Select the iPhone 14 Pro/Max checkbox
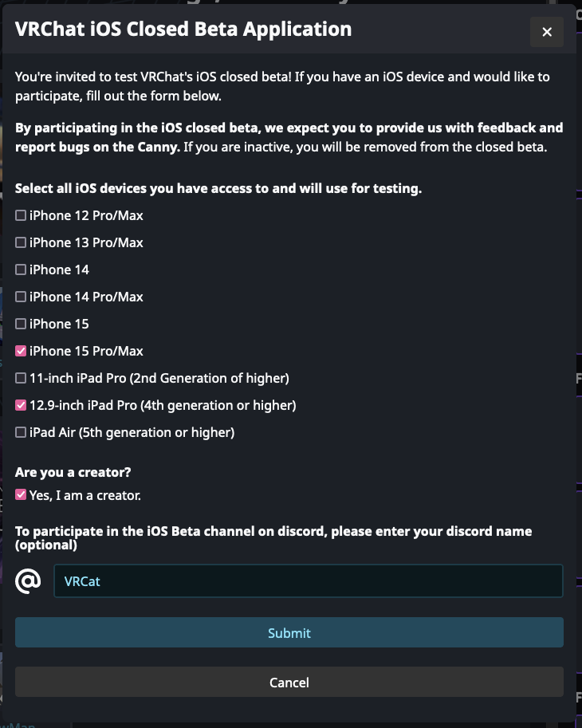The height and width of the screenshot is (728, 582). point(21,297)
